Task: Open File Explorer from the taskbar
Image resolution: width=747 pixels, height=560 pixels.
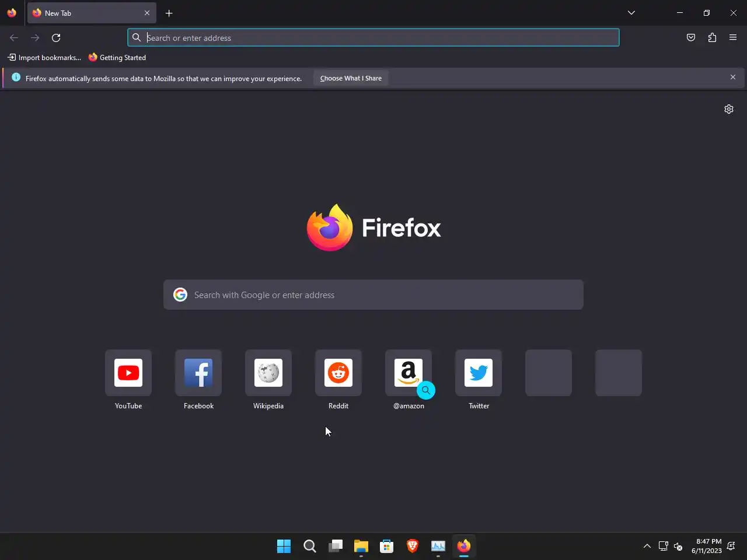Action: coord(361,546)
